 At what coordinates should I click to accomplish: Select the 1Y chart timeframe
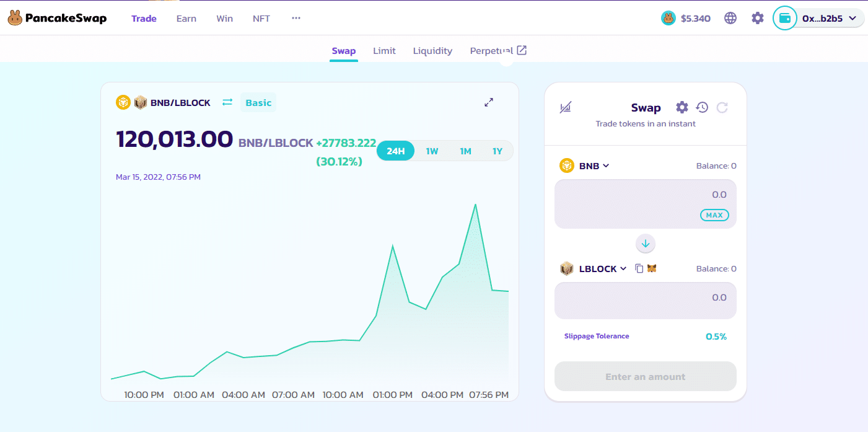[x=498, y=150]
